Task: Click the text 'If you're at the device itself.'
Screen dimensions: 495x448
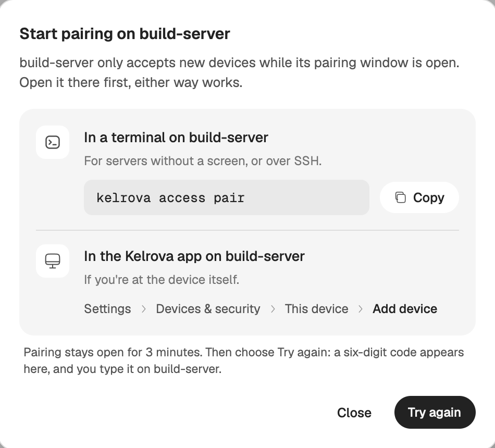Action: click(x=162, y=280)
